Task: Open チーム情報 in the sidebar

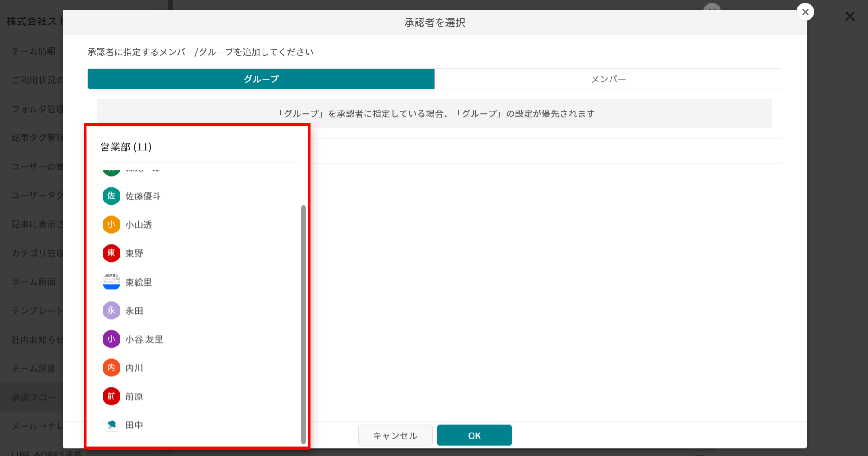Action: (x=34, y=51)
